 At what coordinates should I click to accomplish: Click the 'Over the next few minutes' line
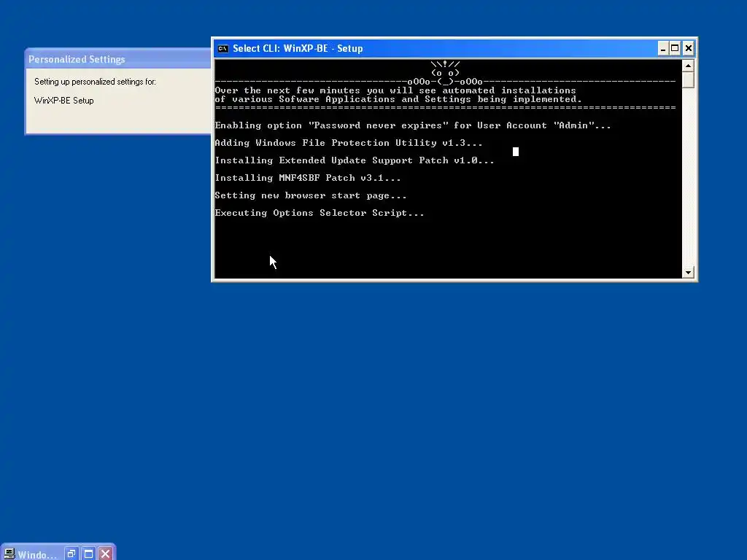pos(395,90)
